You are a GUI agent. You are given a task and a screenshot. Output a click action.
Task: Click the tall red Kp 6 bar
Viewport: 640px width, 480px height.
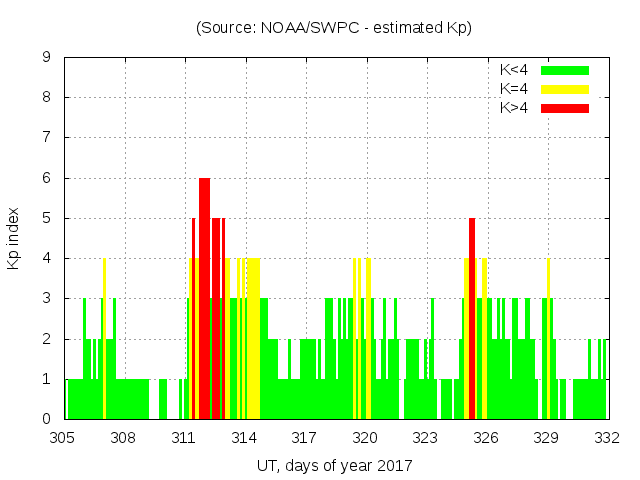[x=204, y=298]
